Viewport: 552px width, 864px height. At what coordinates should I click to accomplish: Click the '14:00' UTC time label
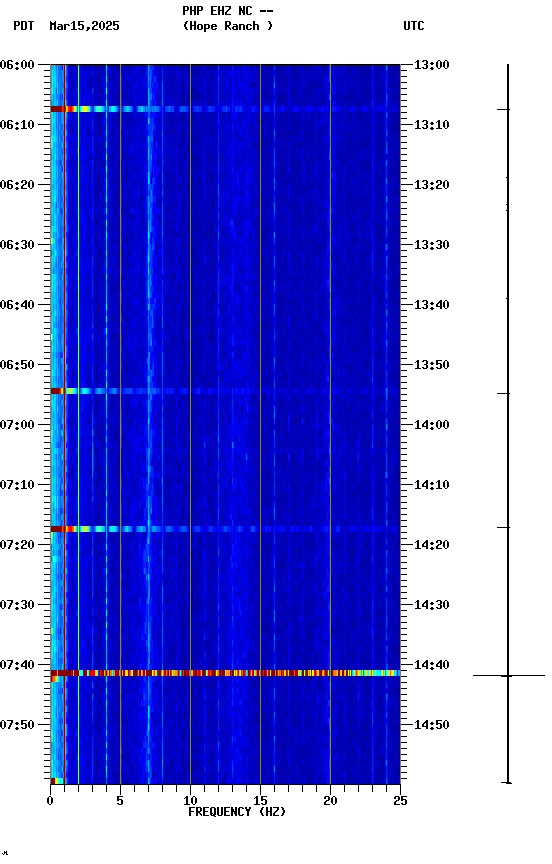click(x=432, y=425)
